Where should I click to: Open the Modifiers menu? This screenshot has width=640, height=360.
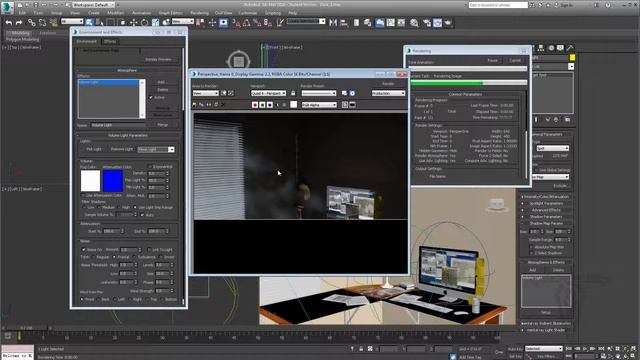click(x=116, y=13)
